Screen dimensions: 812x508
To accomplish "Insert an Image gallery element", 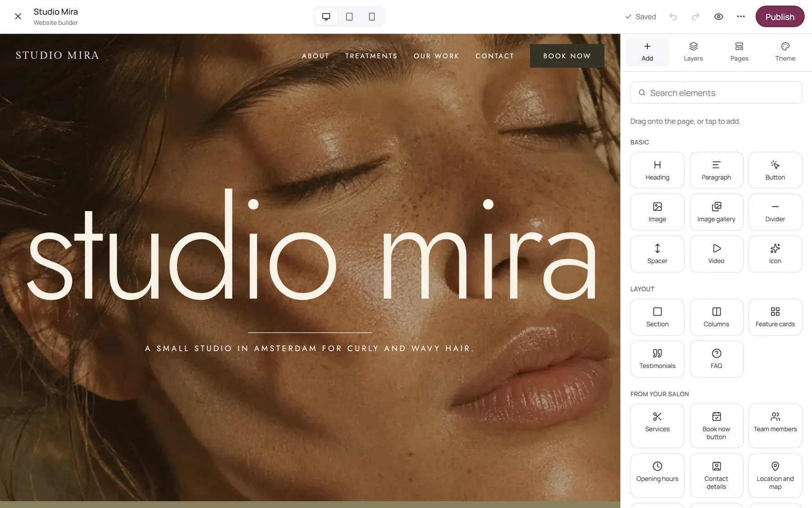I will (716, 212).
